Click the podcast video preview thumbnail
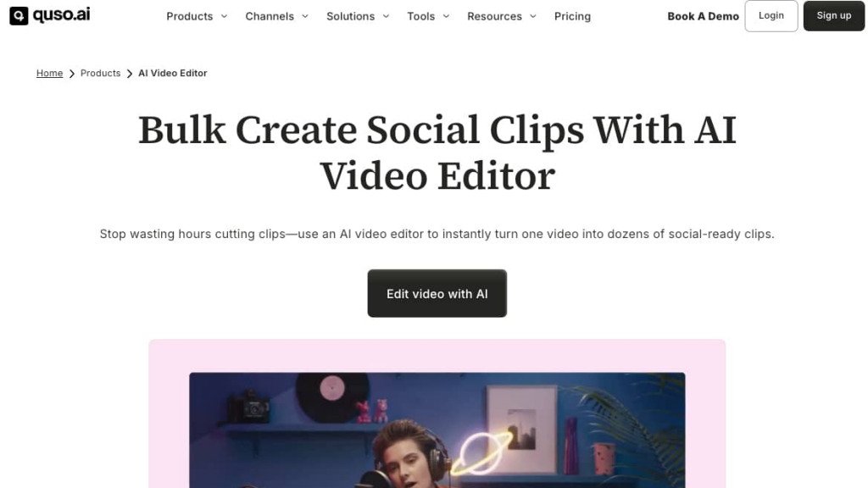The height and width of the screenshot is (488, 868). tap(437, 430)
